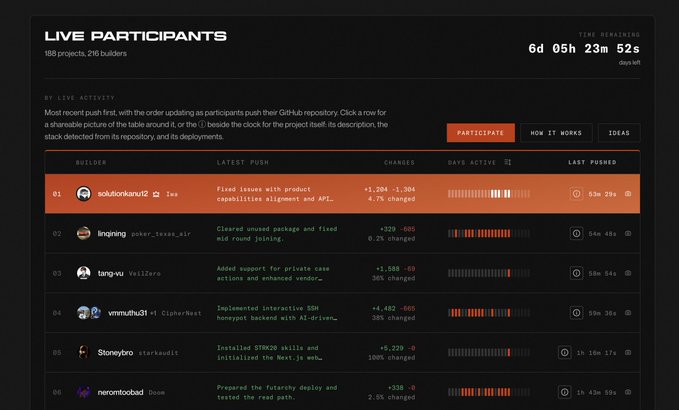Click the Builder column header
The image size is (679, 410).
91,162
